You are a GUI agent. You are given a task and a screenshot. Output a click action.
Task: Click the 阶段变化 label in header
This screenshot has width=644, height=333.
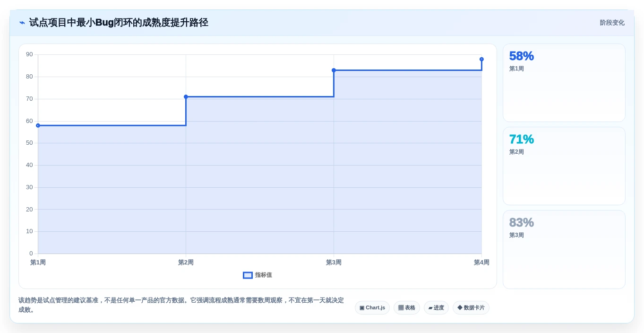[x=612, y=23]
